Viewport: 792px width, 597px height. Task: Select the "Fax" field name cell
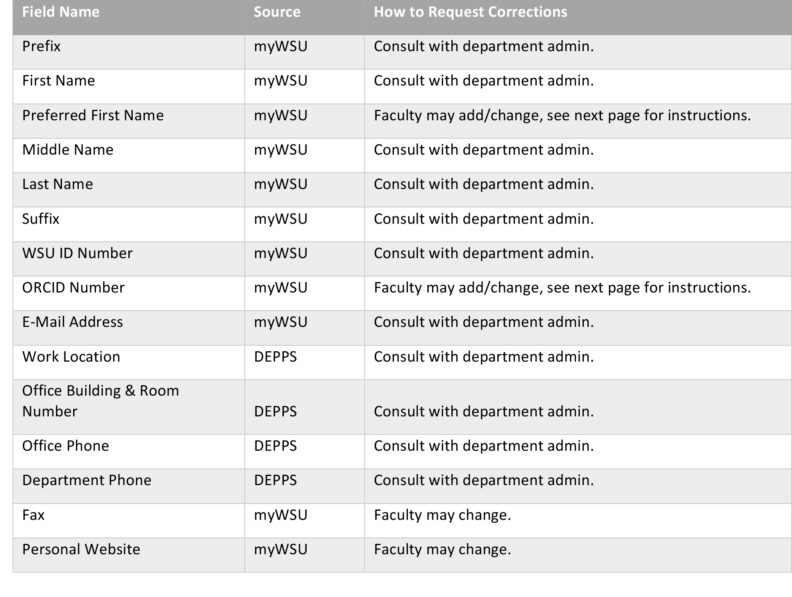34,515
